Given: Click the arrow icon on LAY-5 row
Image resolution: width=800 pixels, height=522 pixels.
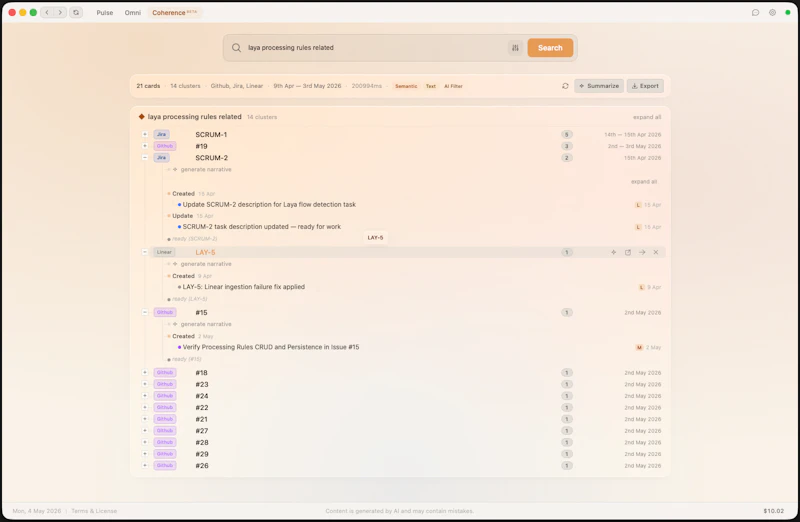Looking at the screenshot, I should 642,252.
